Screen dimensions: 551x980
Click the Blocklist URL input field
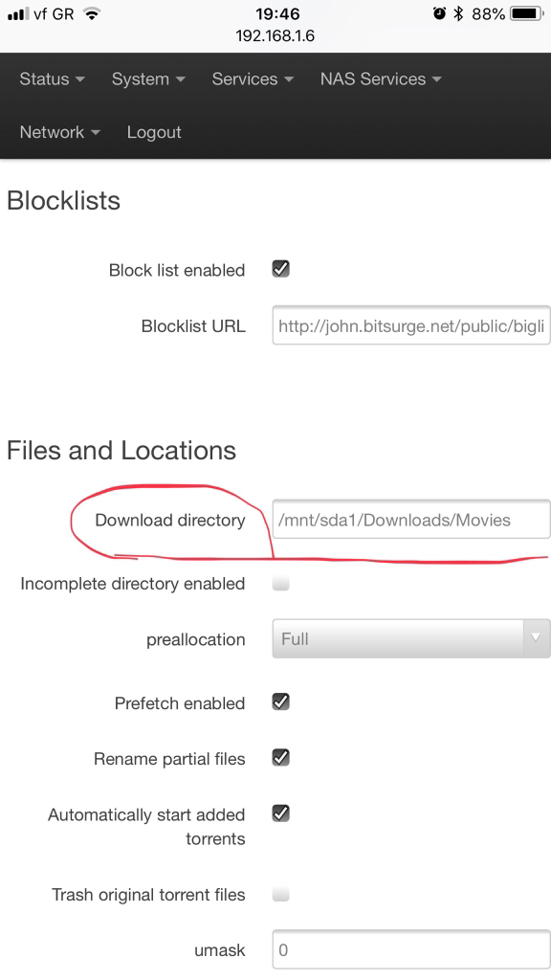click(411, 325)
